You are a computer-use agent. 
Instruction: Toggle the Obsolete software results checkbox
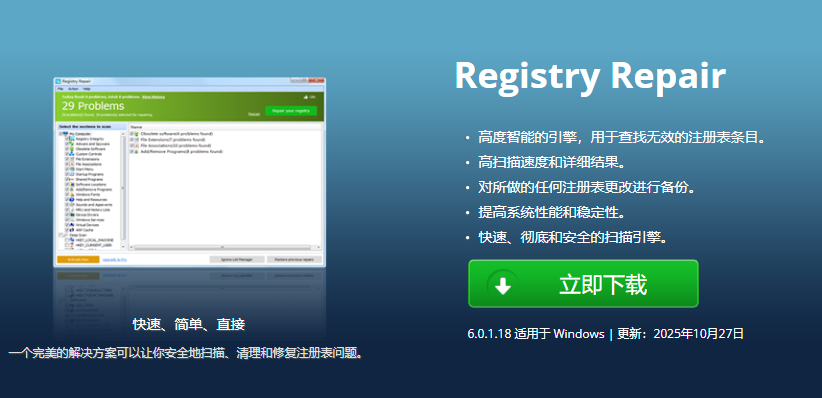pos(132,134)
